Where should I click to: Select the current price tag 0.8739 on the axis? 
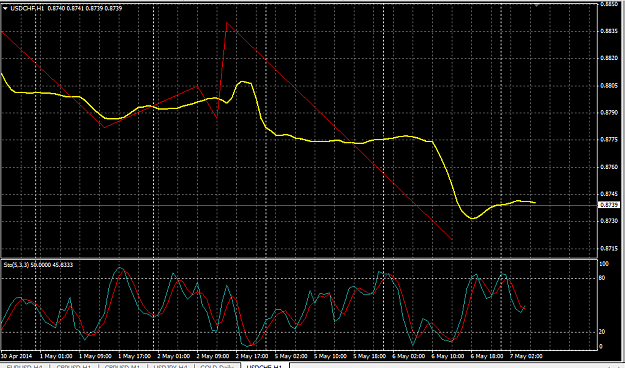pos(609,205)
